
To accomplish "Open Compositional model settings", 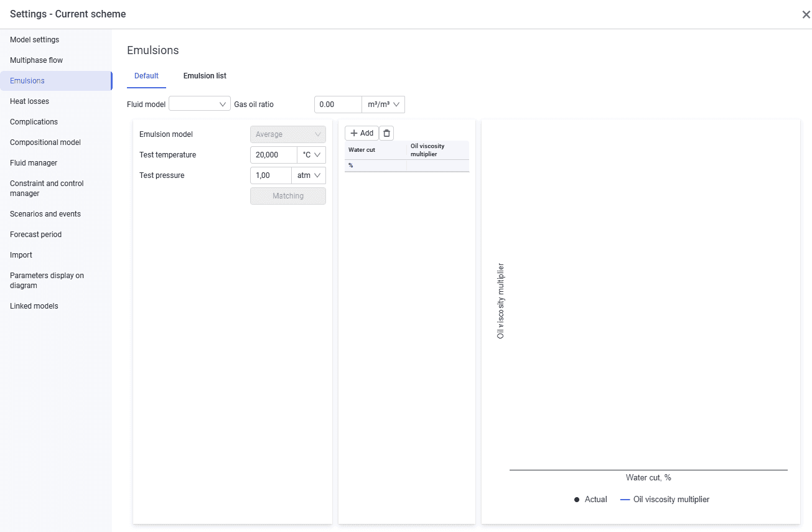I will 56,142.
